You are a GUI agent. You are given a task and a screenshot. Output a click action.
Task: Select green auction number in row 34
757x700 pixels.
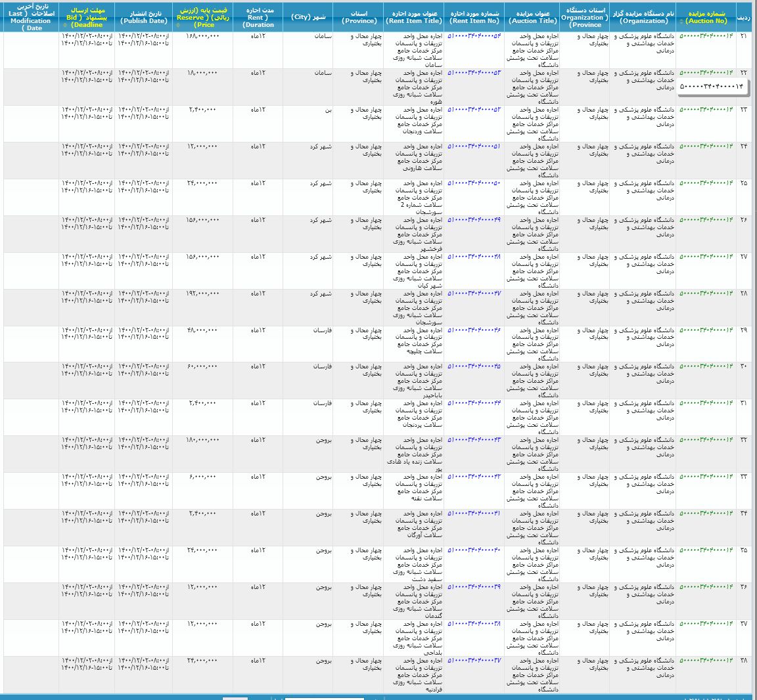706,514
